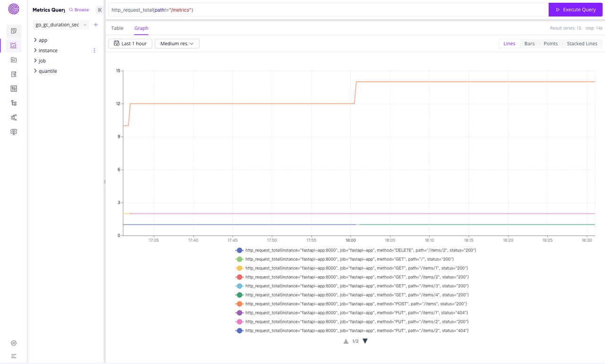Click the Execute Query button
The width and height of the screenshot is (605, 364).
point(575,9)
